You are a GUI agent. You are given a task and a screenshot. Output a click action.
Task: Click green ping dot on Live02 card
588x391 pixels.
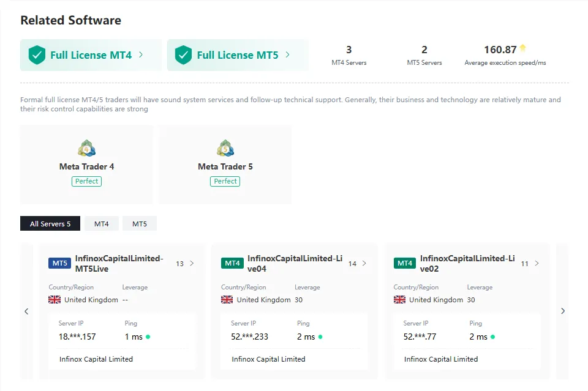click(x=492, y=337)
